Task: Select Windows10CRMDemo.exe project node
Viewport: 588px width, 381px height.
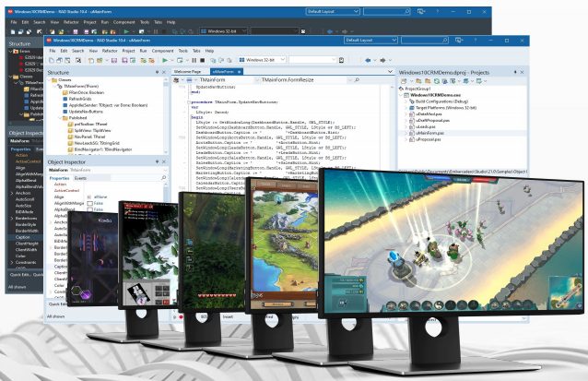Action: [435, 95]
